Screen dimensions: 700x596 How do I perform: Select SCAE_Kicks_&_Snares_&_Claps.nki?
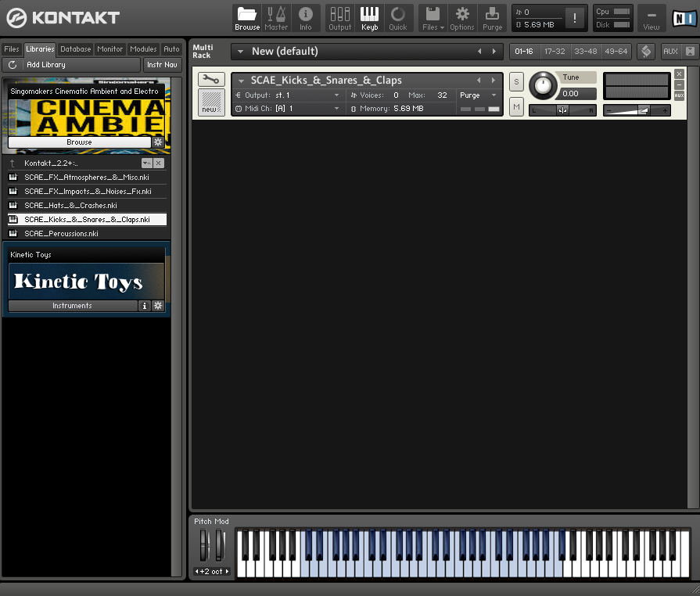[x=87, y=220]
